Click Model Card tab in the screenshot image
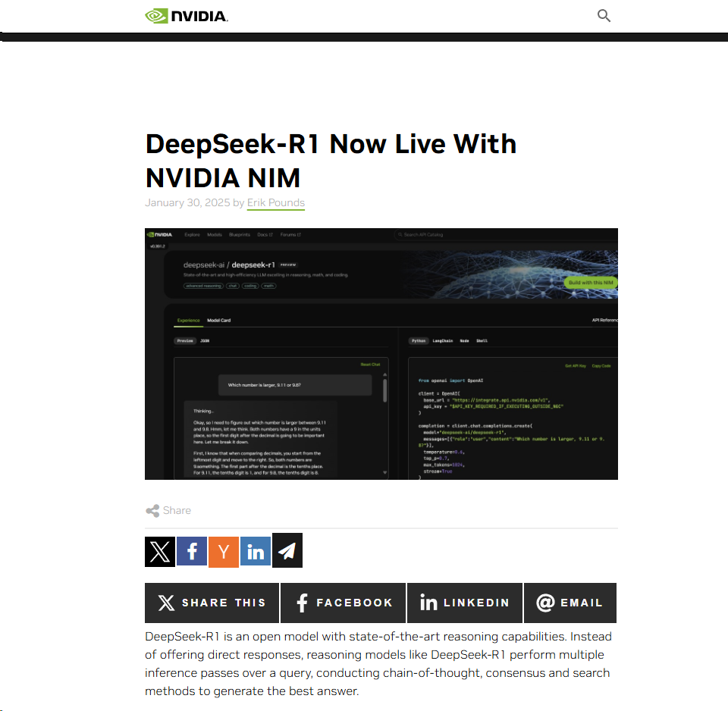The height and width of the screenshot is (711, 728). (x=218, y=321)
